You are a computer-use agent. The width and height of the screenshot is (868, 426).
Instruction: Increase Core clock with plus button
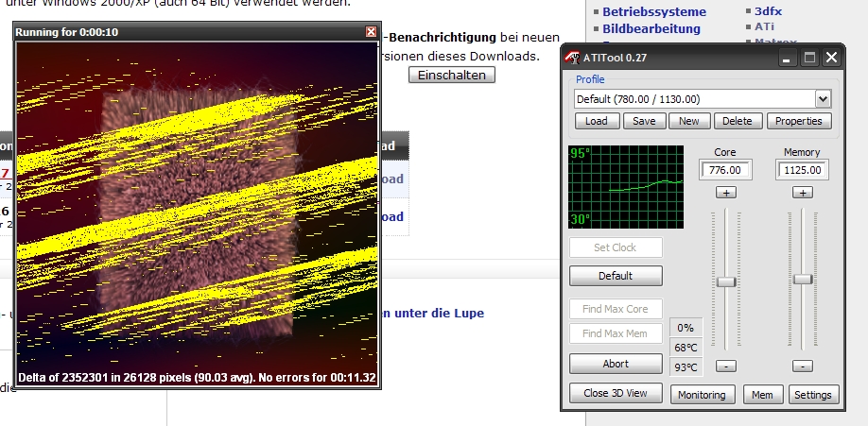pyautogui.click(x=726, y=193)
